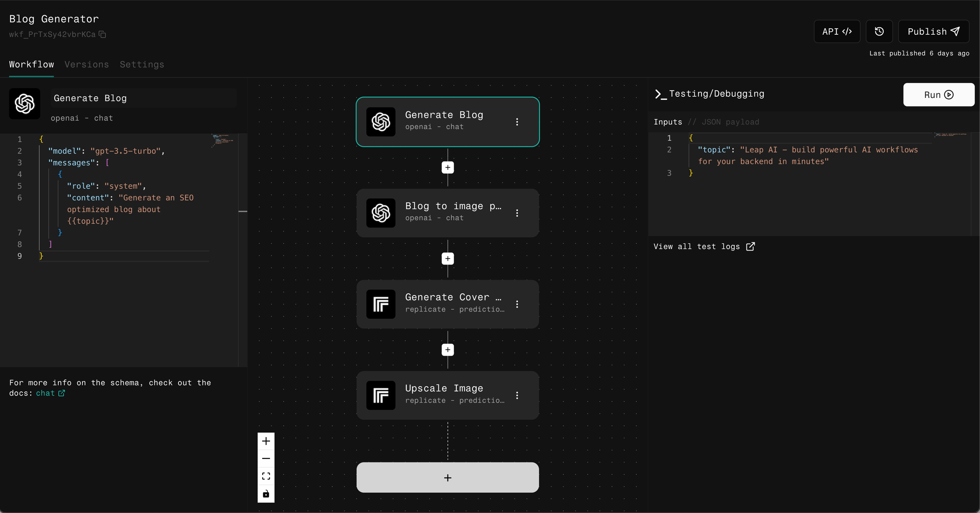Image resolution: width=980 pixels, height=513 pixels.
Task: Select the Replicate icon on Upscale Image node
Action: point(381,395)
